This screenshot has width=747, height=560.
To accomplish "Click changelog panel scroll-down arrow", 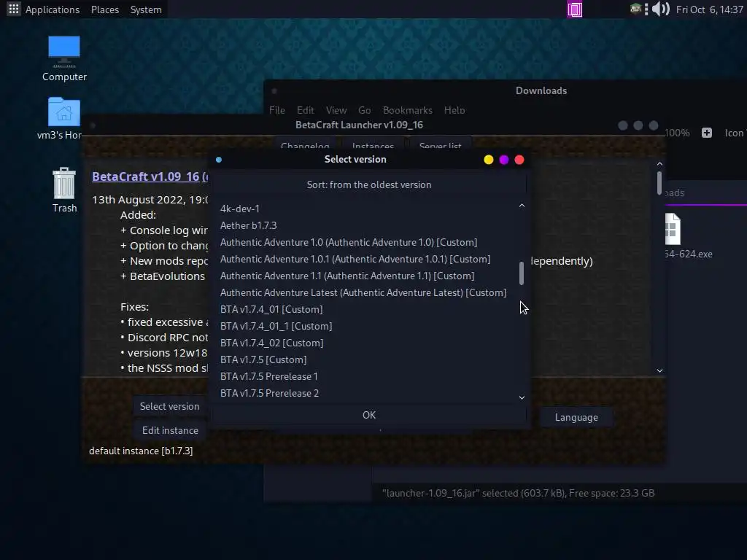I will click(659, 370).
